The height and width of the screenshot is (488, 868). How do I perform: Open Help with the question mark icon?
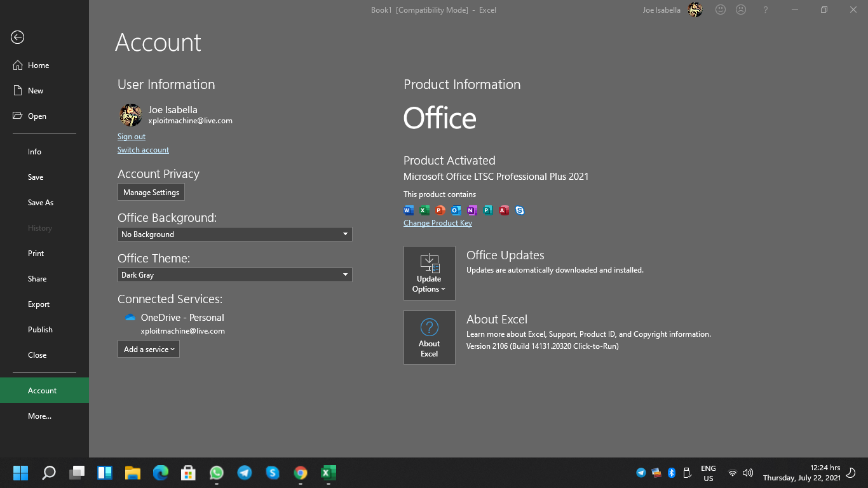click(766, 10)
